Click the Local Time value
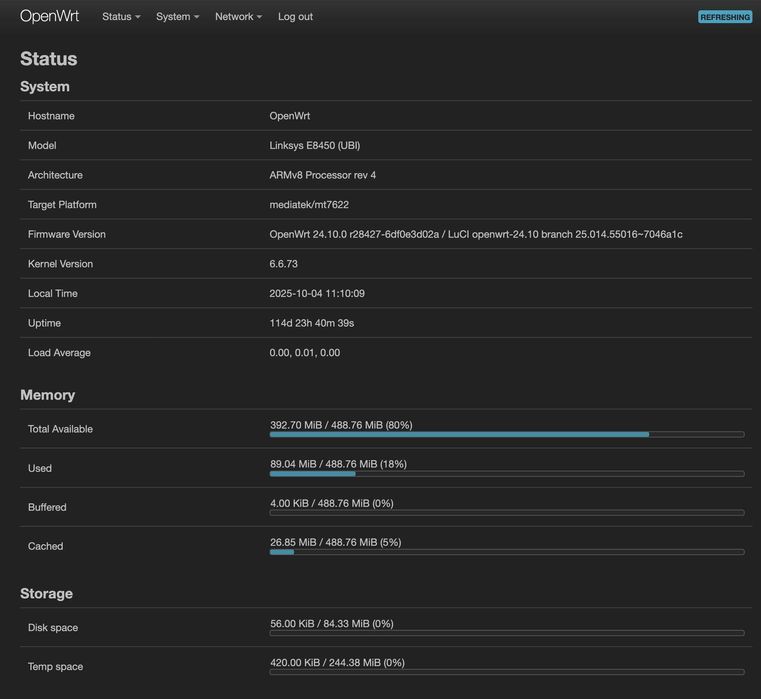This screenshot has height=699, width=761. 317,294
